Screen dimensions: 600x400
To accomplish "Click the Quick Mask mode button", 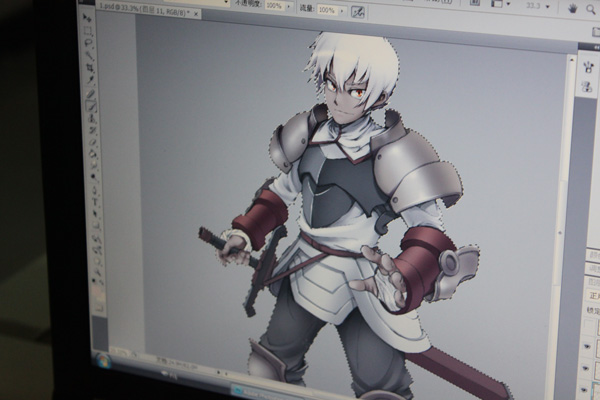I will (x=100, y=307).
